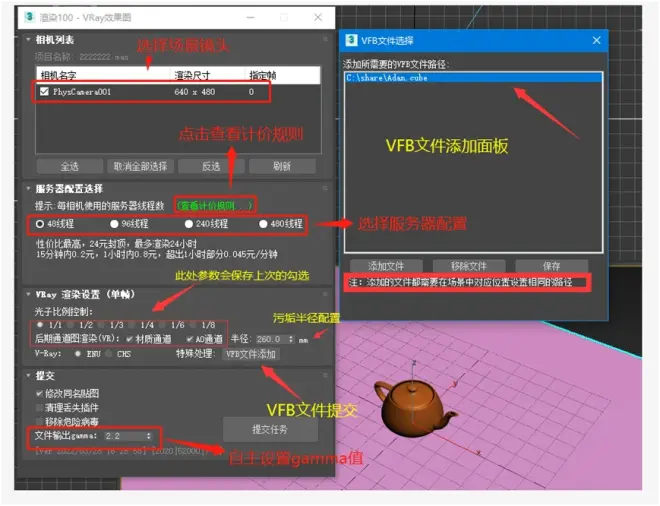Click 添加文件 in the VFB dialog
The height and width of the screenshot is (506, 660).
coord(386,266)
